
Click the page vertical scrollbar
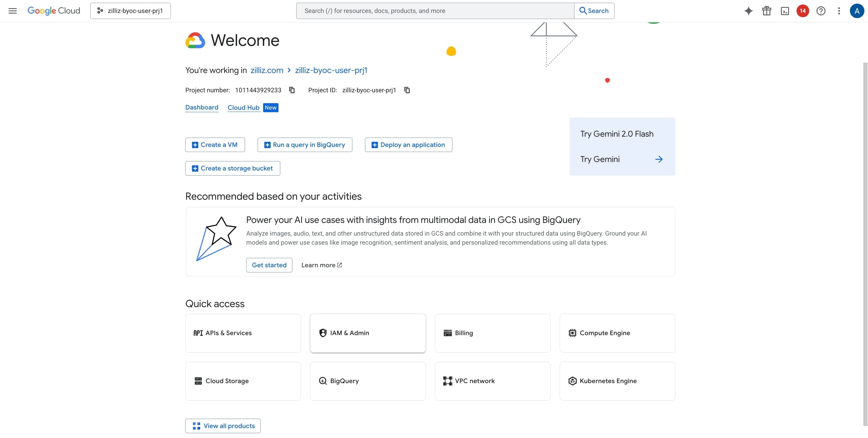coord(865,244)
